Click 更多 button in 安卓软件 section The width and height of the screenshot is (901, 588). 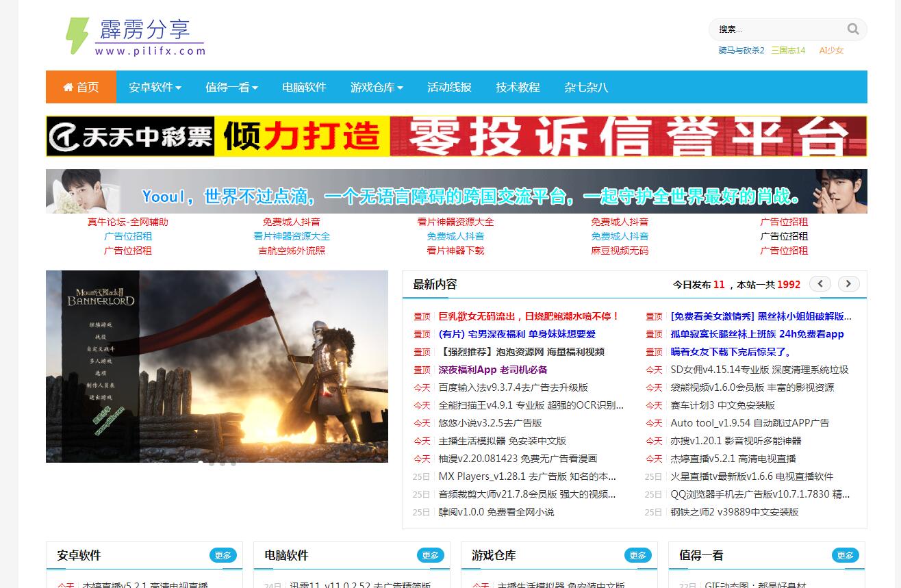[x=223, y=555]
